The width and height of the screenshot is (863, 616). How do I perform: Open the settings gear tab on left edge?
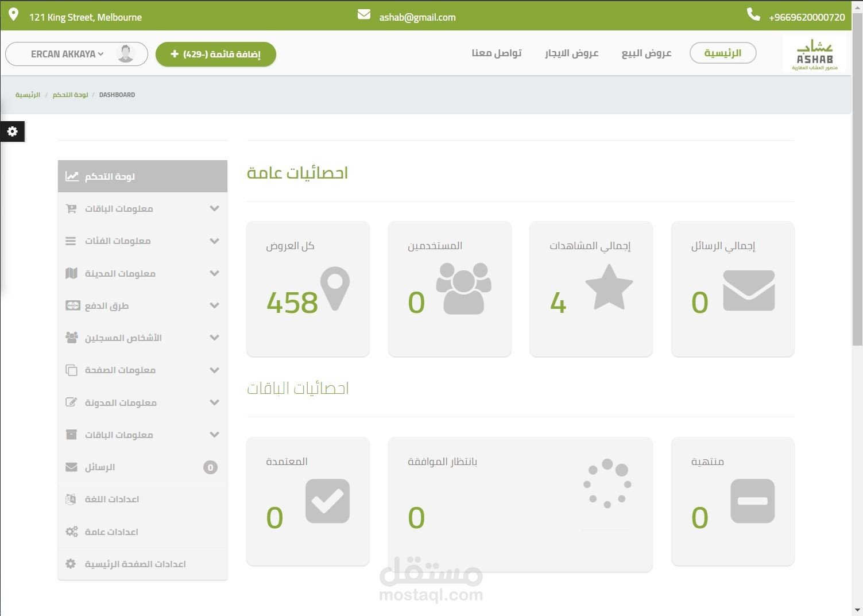[x=12, y=131]
